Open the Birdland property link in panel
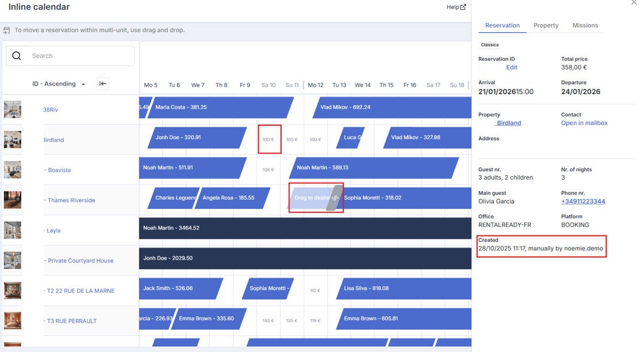The width and height of the screenshot is (644, 352). 508,123
